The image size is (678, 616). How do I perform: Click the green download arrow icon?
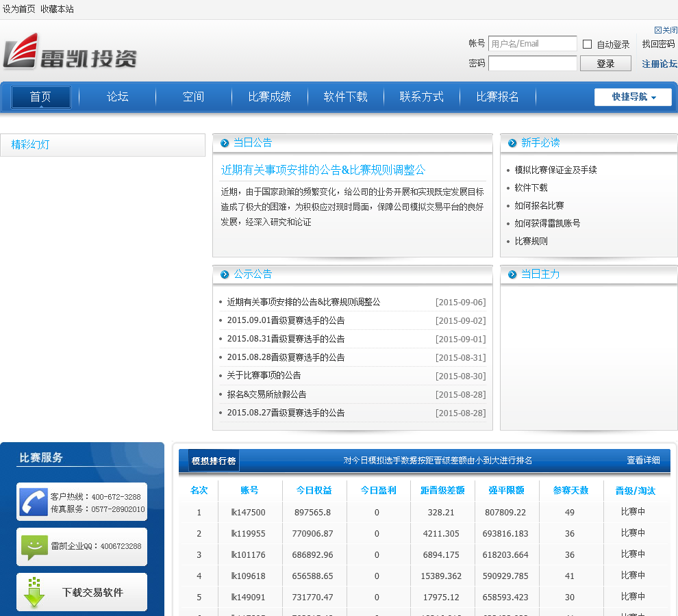click(34, 592)
